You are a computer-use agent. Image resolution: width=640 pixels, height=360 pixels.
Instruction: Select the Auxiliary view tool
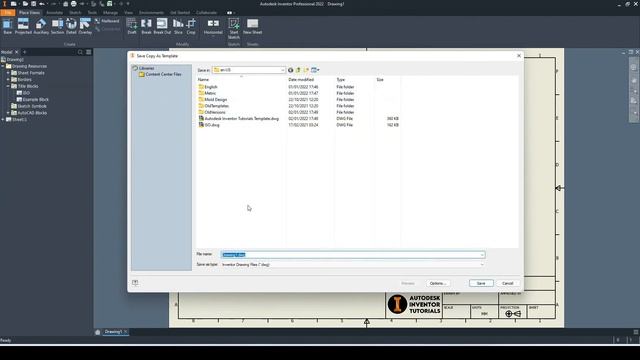click(41, 26)
